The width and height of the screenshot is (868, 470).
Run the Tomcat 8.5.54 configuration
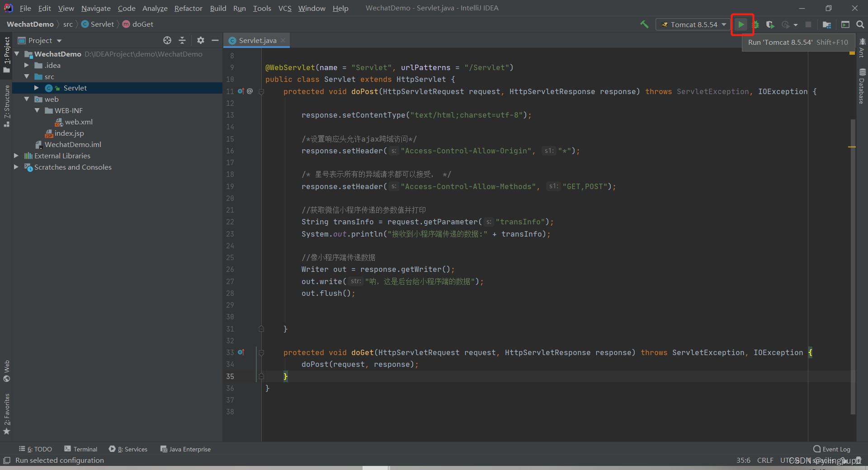pos(741,24)
